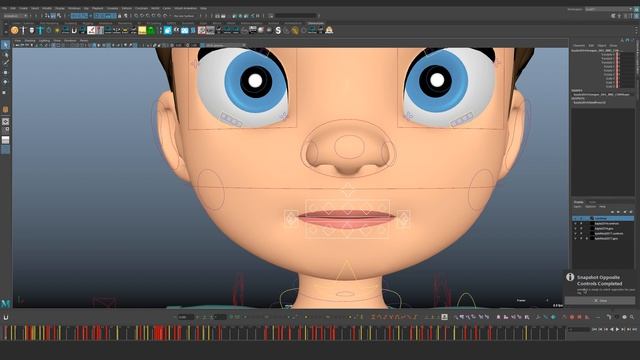Viewport: 640px width, 360px height.
Task: Open the viewport color management dropdown
Action: coord(224,45)
